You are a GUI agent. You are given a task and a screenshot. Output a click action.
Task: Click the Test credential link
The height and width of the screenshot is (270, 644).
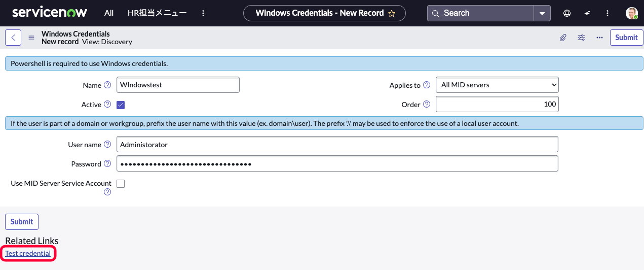point(28,253)
